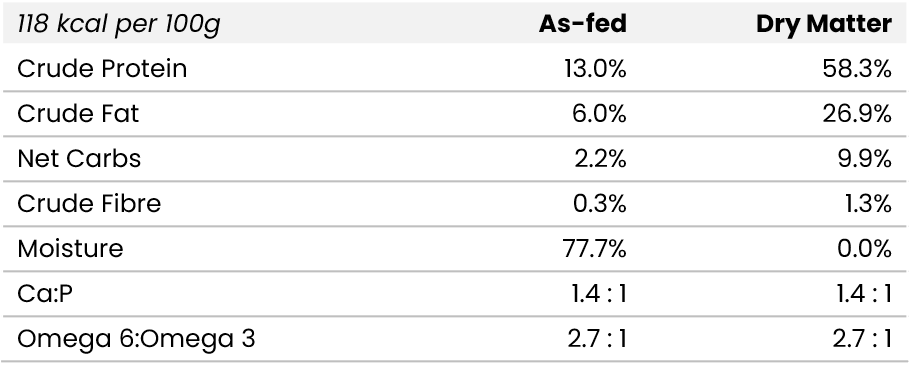Select the Omega 6:Omega 3 row label
Viewport: 910px width, 366px height.
click(136, 339)
